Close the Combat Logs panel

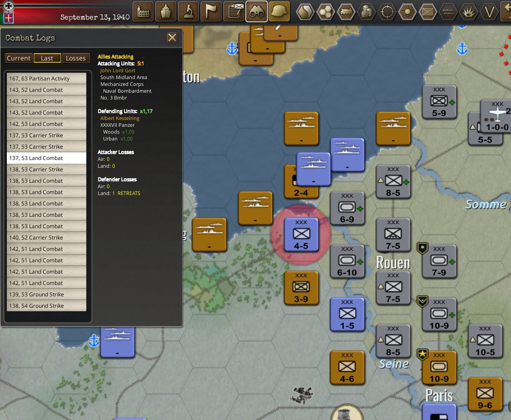pyautogui.click(x=172, y=37)
